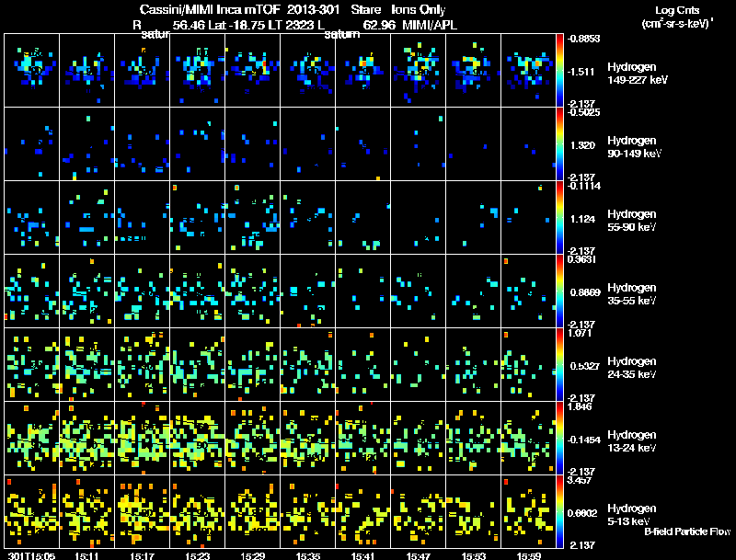Click the color bar beside Hydrogen 5-13 keV
Image resolution: width=736 pixels, height=560 pixels.
pyautogui.click(x=559, y=512)
